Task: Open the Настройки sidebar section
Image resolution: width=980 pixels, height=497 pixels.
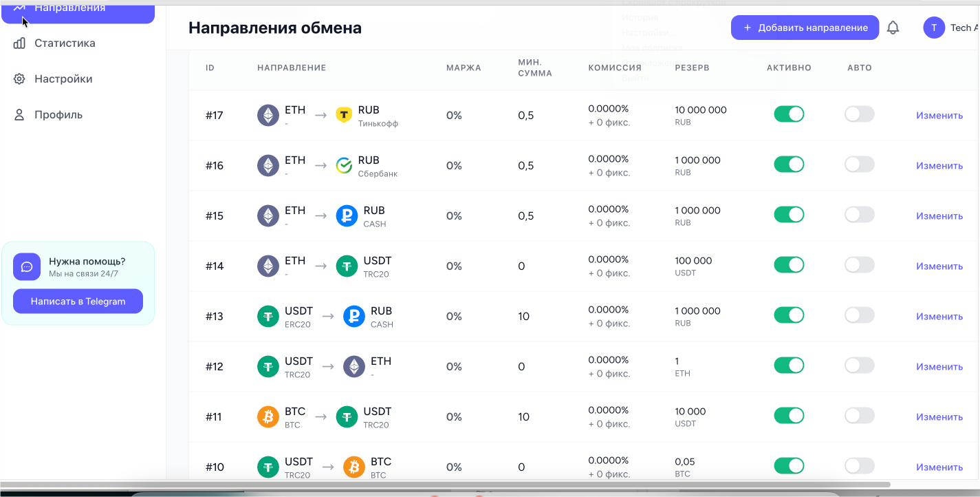Action: click(63, 79)
